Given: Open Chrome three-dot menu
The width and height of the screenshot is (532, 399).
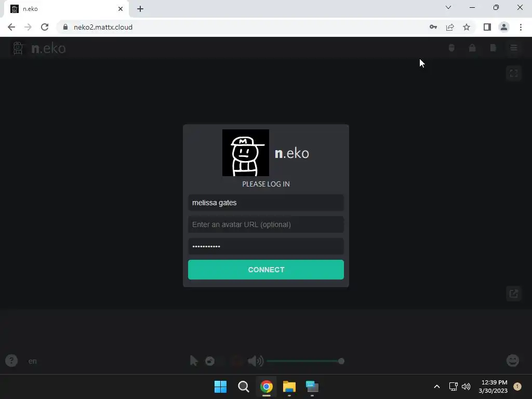Looking at the screenshot, I should (x=521, y=27).
